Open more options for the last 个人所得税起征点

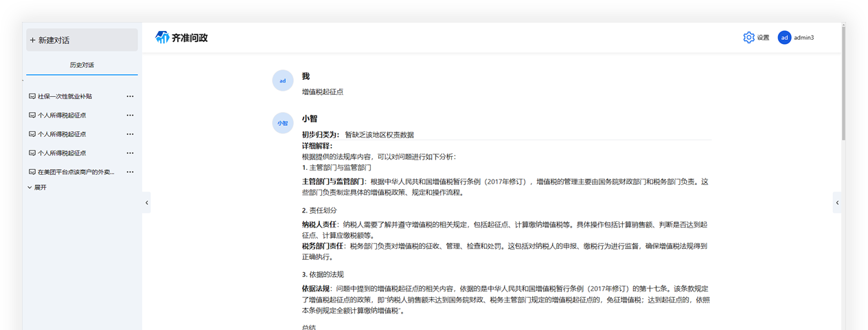[130, 153]
